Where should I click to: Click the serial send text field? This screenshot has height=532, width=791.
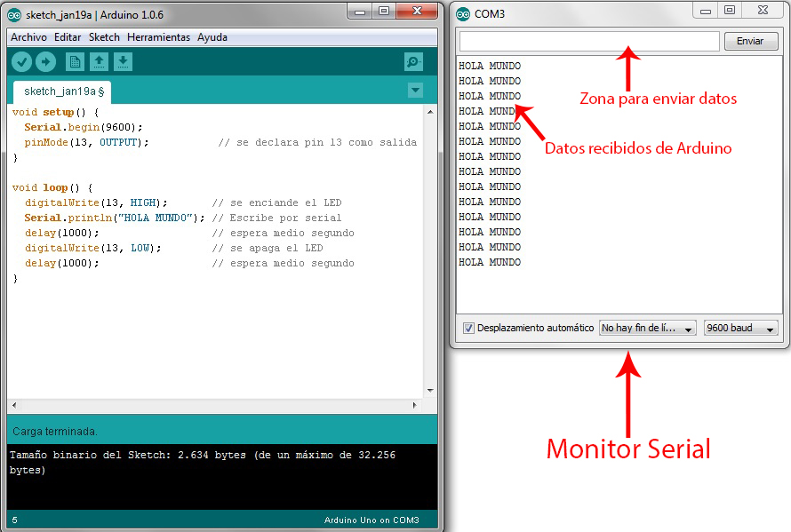589,42
